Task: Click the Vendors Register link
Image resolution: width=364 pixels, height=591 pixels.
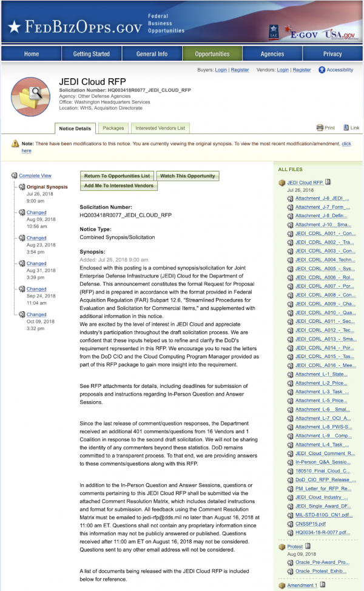Action: click(x=302, y=70)
